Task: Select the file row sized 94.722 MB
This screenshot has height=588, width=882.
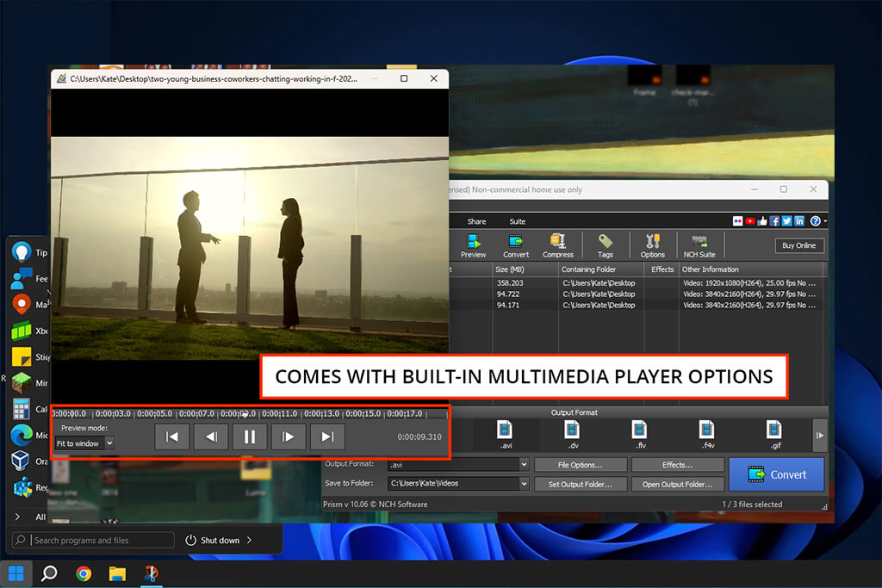Action: [x=638, y=294]
